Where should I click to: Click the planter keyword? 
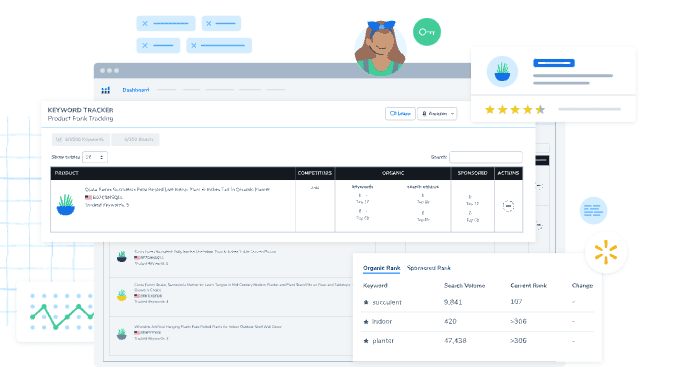click(x=383, y=341)
